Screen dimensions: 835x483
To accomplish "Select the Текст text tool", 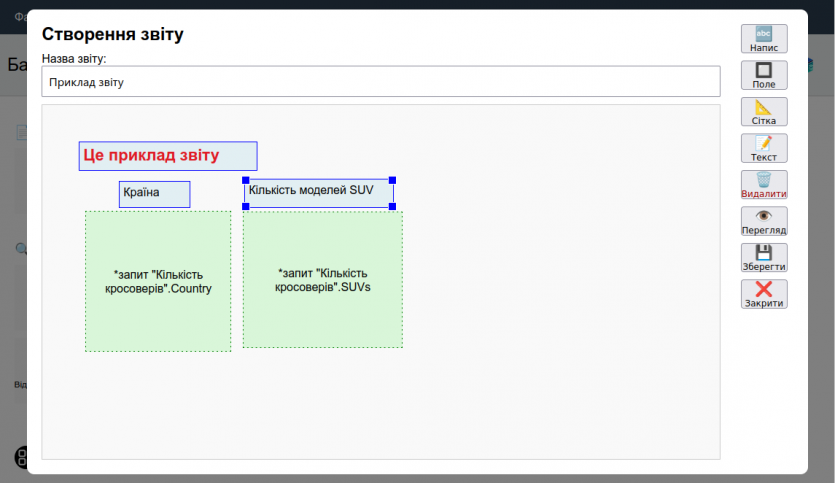I will [763, 148].
